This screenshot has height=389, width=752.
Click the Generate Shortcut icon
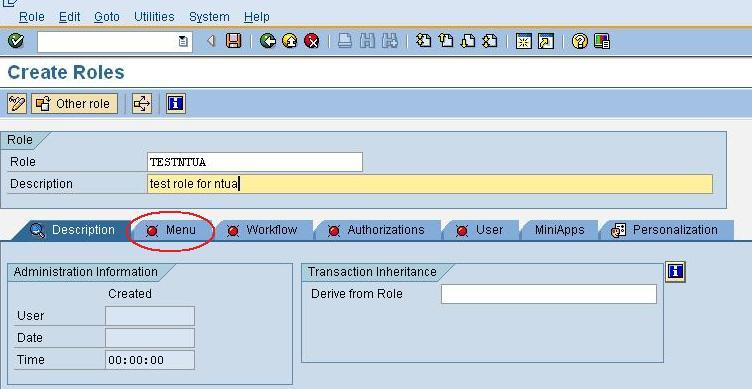(x=546, y=41)
